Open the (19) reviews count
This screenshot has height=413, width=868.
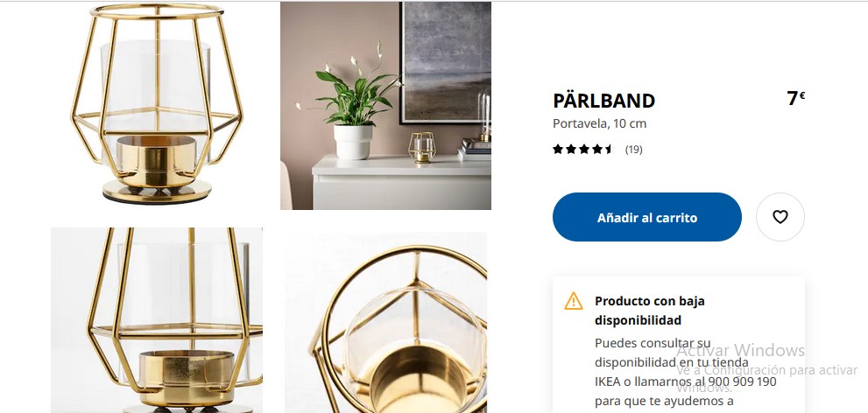634,150
